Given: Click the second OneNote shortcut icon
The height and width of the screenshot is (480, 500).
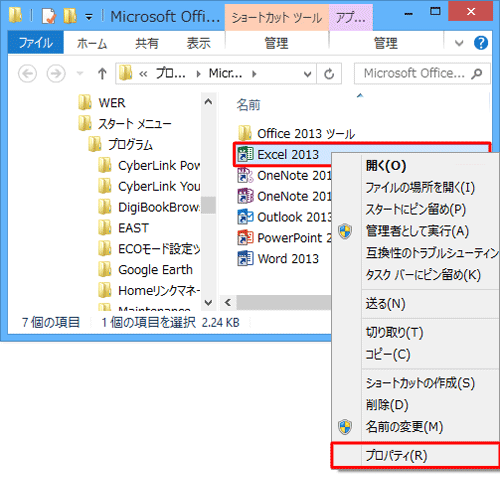Looking at the screenshot, I should (x=245, y=196).
